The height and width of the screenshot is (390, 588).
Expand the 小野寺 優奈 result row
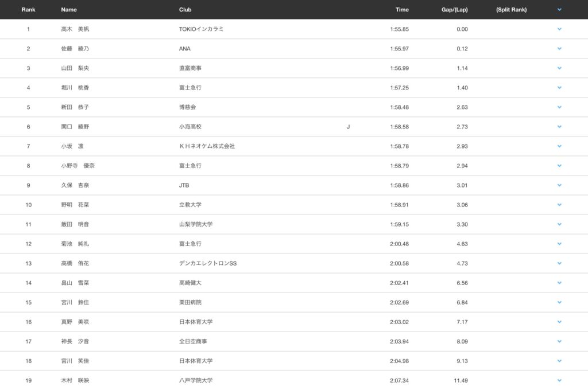point(559,166)
